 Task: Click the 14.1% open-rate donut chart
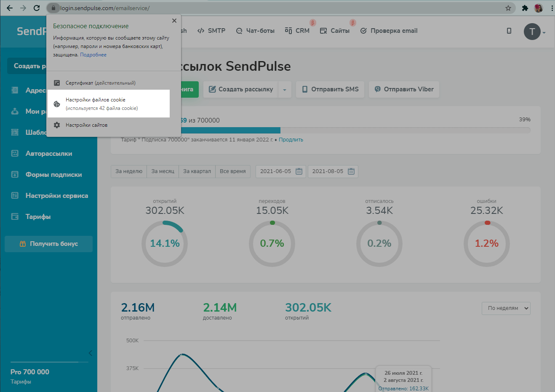tap(165, 243)
